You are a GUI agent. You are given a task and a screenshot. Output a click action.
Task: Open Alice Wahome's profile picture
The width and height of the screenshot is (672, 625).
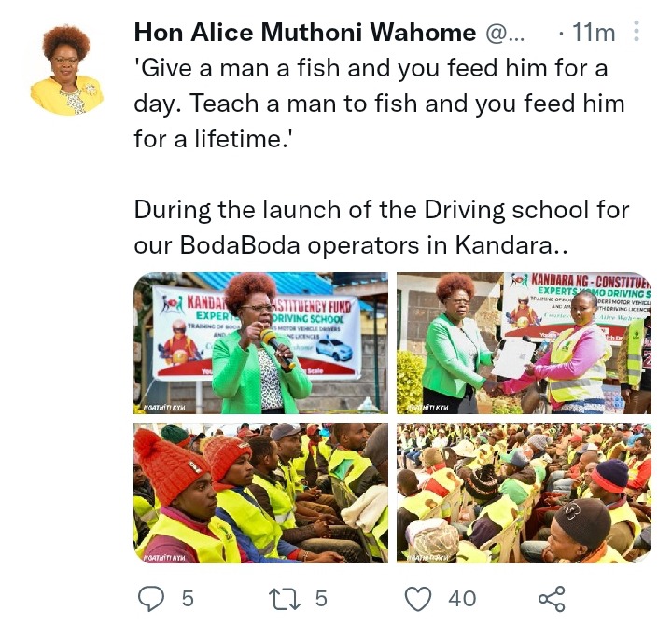(66, 70)
